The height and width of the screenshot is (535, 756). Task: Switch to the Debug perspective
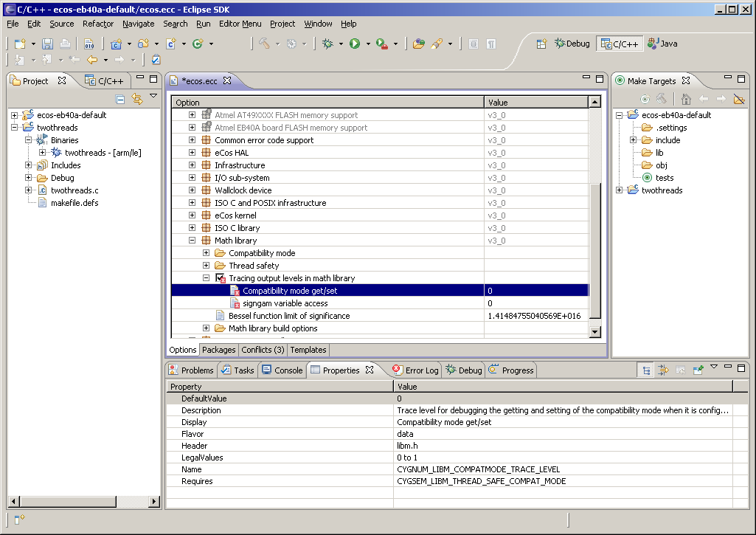tap(572, 44)
